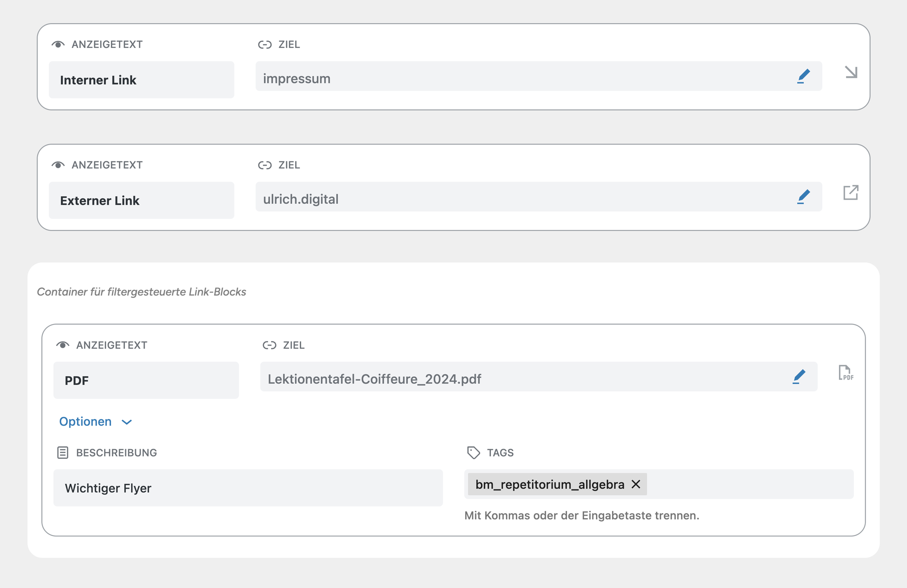Image resolution: width=907 pixels, height=588 pixels.
Task: Click ZIEL label above Lektionentafel-Coiffeure_2024.pdf
Action: 294,345
